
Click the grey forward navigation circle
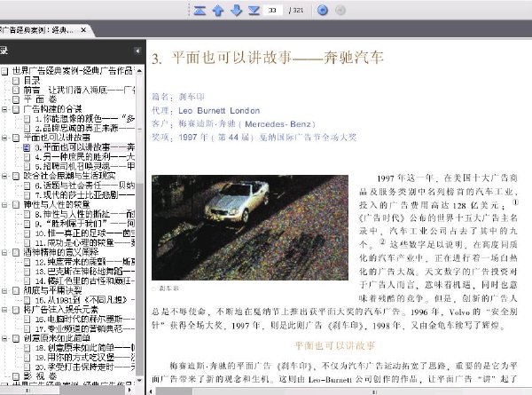340,11
